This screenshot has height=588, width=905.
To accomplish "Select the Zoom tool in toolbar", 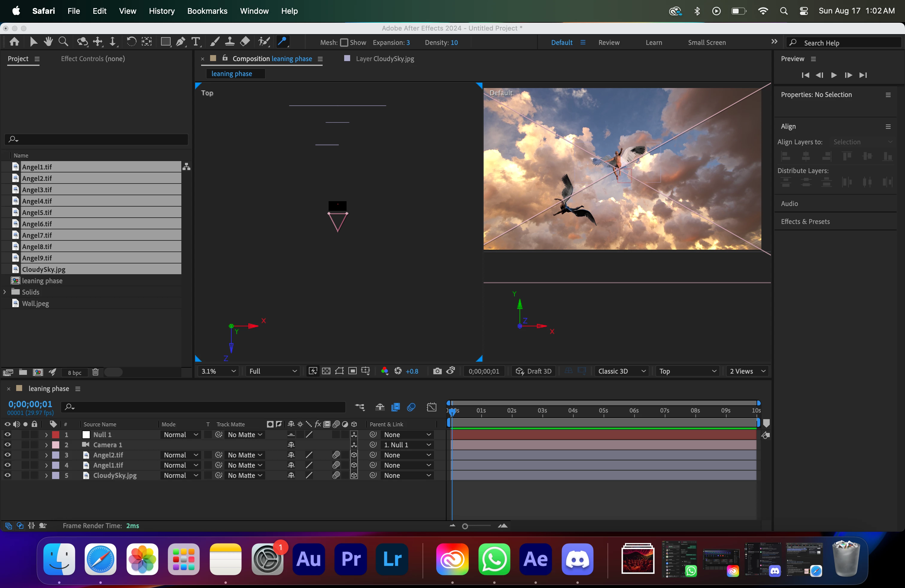I will point(63,41).
